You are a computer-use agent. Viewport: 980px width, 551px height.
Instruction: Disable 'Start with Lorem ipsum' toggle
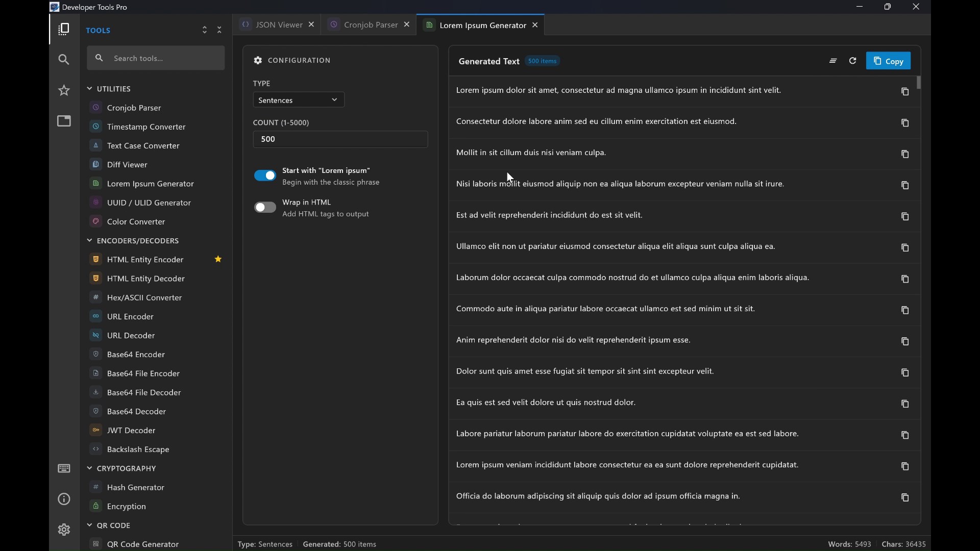265,176
